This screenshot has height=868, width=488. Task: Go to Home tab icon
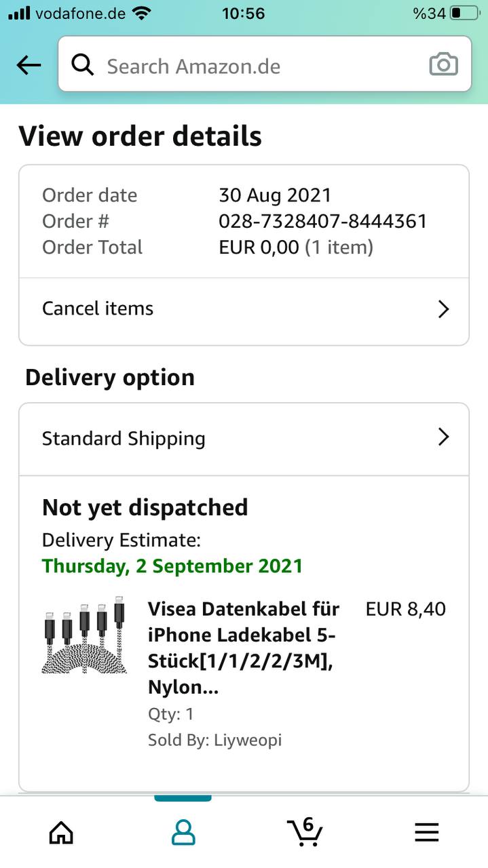pos(61,832)
